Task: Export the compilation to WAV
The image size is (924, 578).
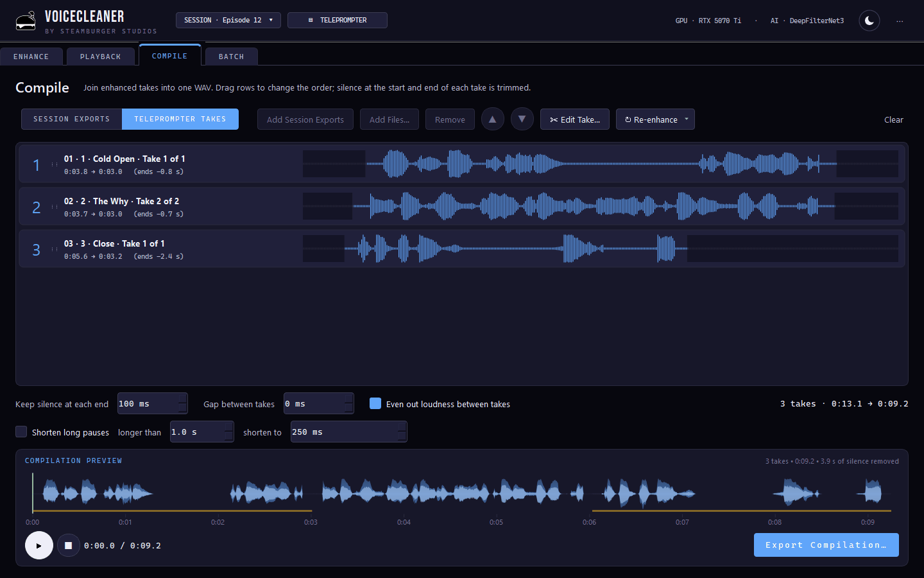Action: tap(826, 545)
